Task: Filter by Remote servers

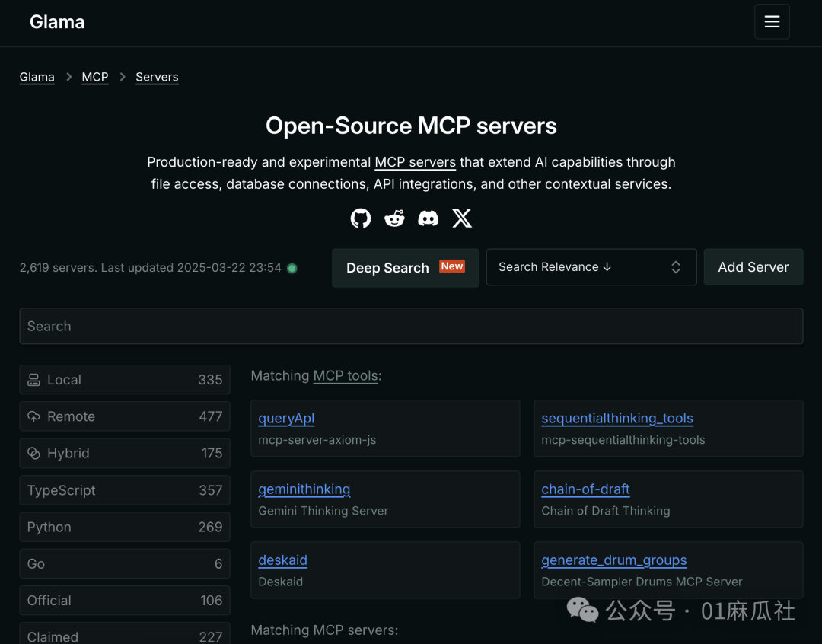Action: 125,416
